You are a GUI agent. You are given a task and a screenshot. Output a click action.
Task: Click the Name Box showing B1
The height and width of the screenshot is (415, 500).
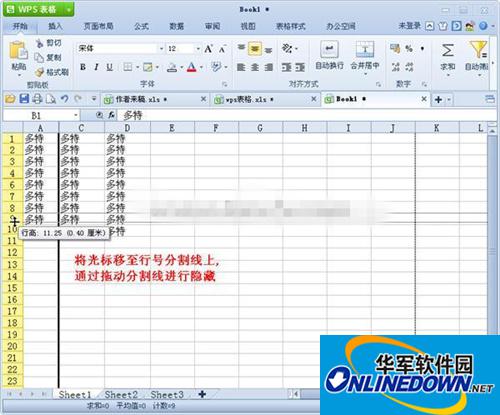click(x=41, y=116)
